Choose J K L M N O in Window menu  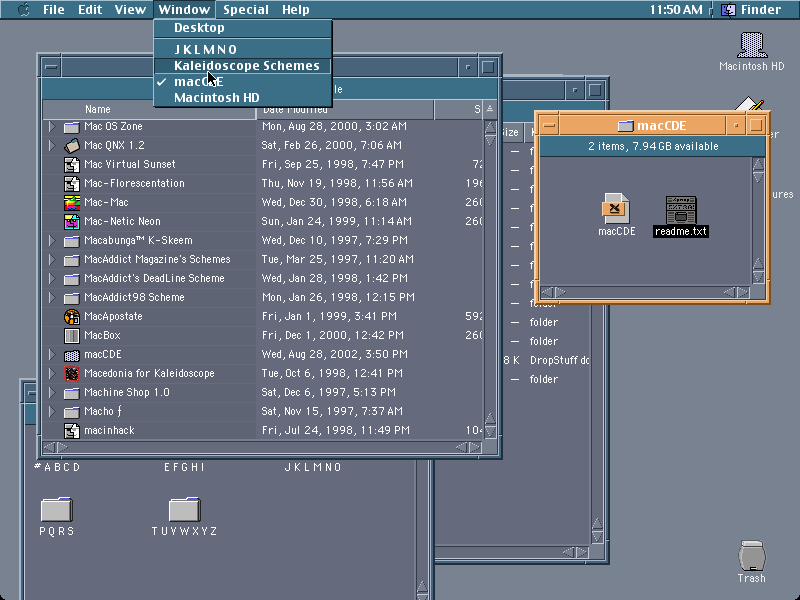243,49
